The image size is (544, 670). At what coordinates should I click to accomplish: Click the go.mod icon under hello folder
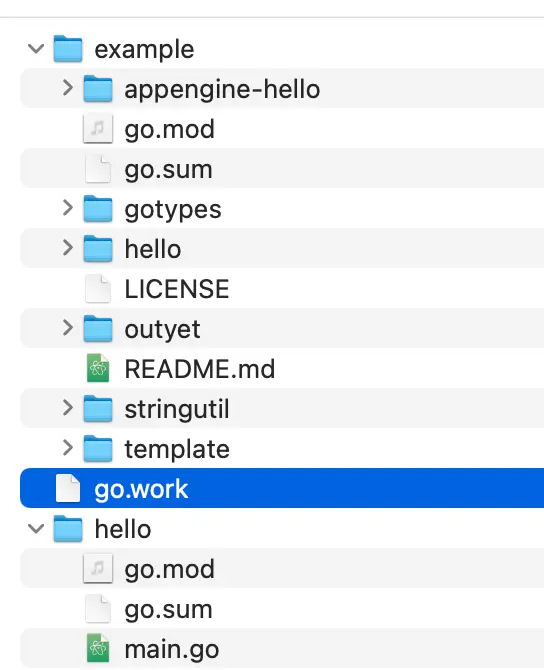point(98,568)
